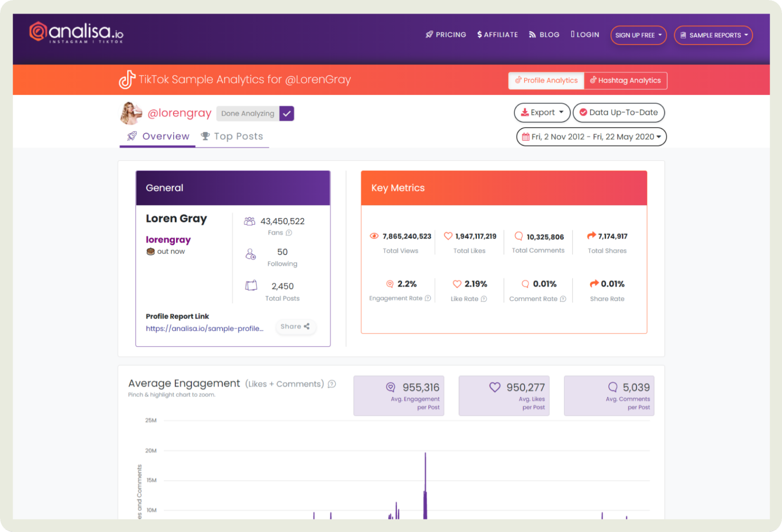This screenshot has width=782, height=532.
Task: Switch to the Top Posts tab
Action: pos(232,136)
